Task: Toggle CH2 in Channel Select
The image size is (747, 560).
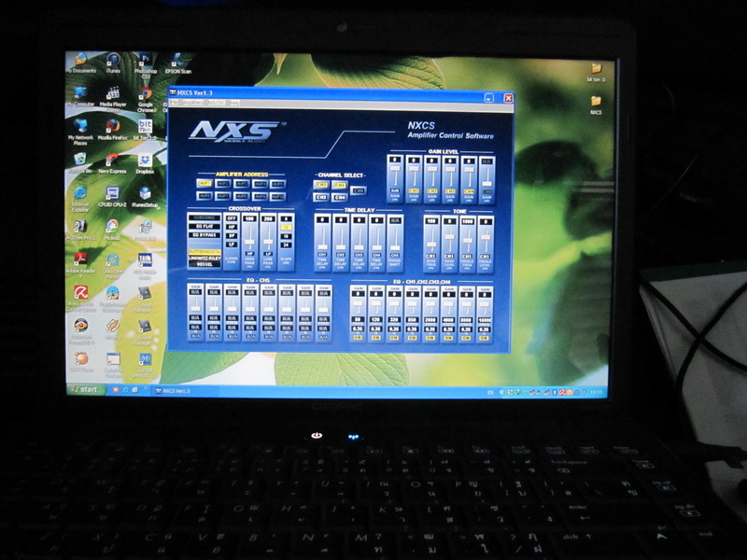Action: 340,185
